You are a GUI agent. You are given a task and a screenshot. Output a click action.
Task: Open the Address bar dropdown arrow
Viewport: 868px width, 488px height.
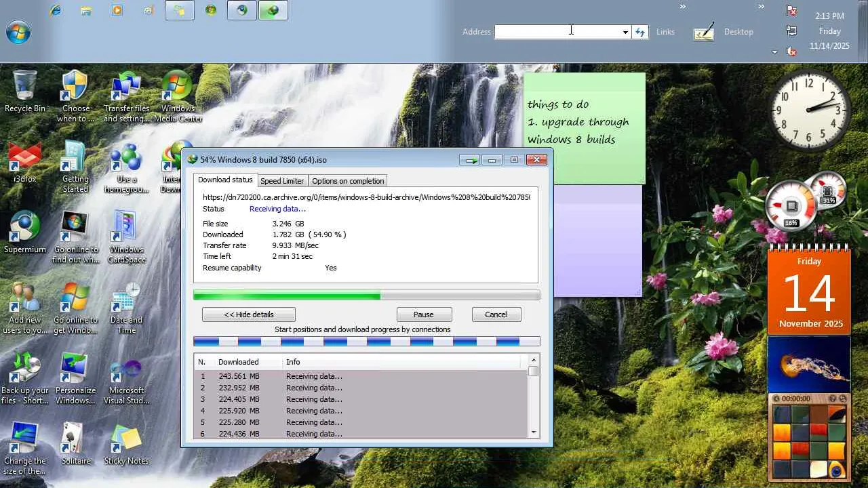tap(625, 32)
